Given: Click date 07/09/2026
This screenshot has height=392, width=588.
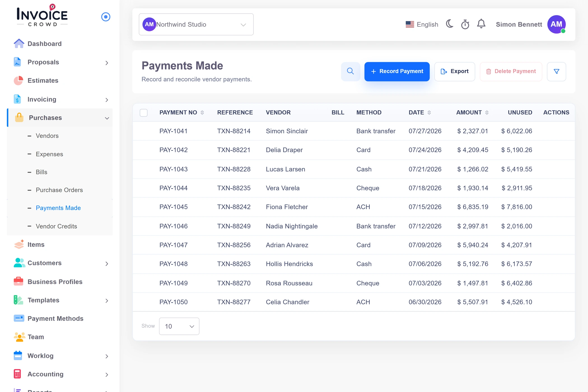Looking at the screenshot, I should click(425, 245).
